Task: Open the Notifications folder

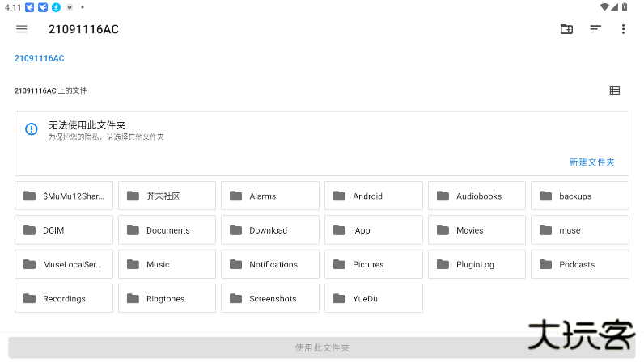Action: click(270, 264)
